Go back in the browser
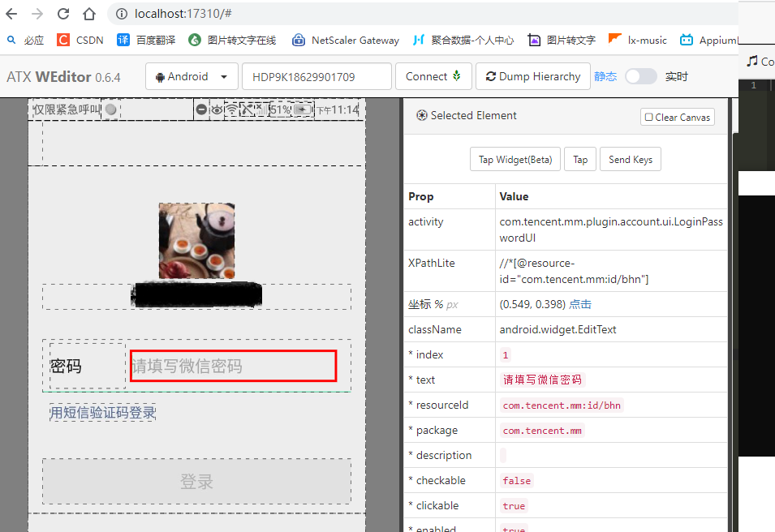The image size is (775, 532). click(12, 14)
